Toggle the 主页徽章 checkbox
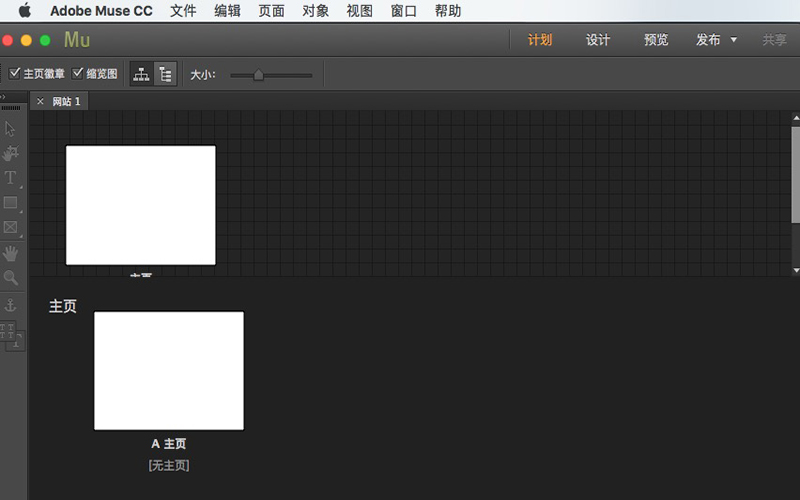The height and width of the screenshot is (500, 800). pos(15,73)
